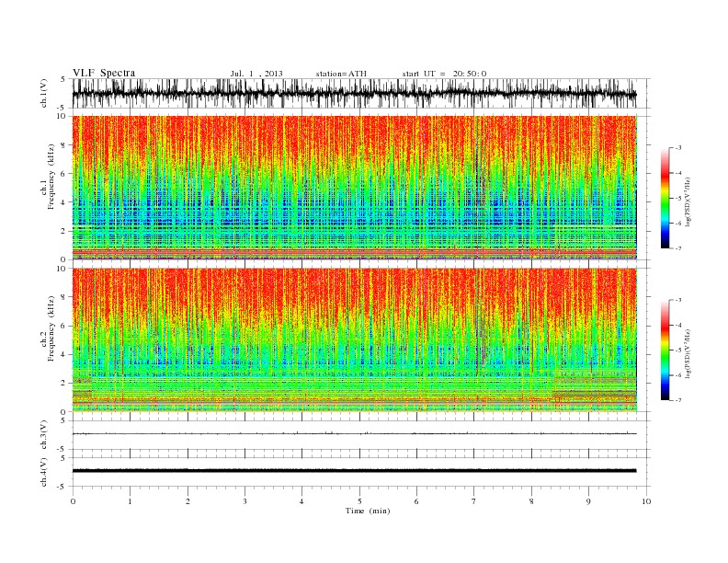The height and width of the screenshot is (563, 728).
Task: Click the "-3" tick on ch.2 colorbar
Action: click(x=678, y=300)
